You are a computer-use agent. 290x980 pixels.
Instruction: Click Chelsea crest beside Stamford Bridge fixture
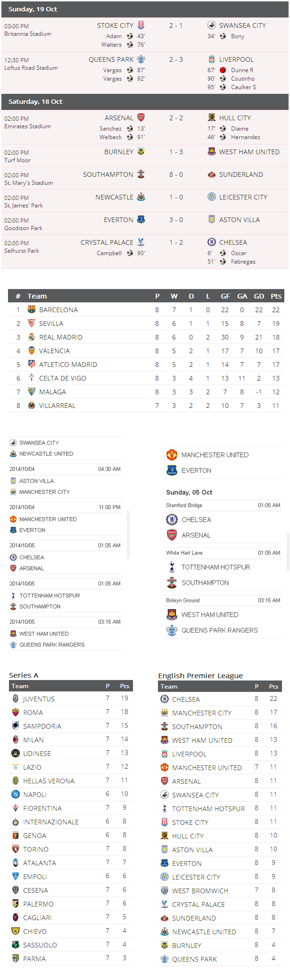point(172,520)
